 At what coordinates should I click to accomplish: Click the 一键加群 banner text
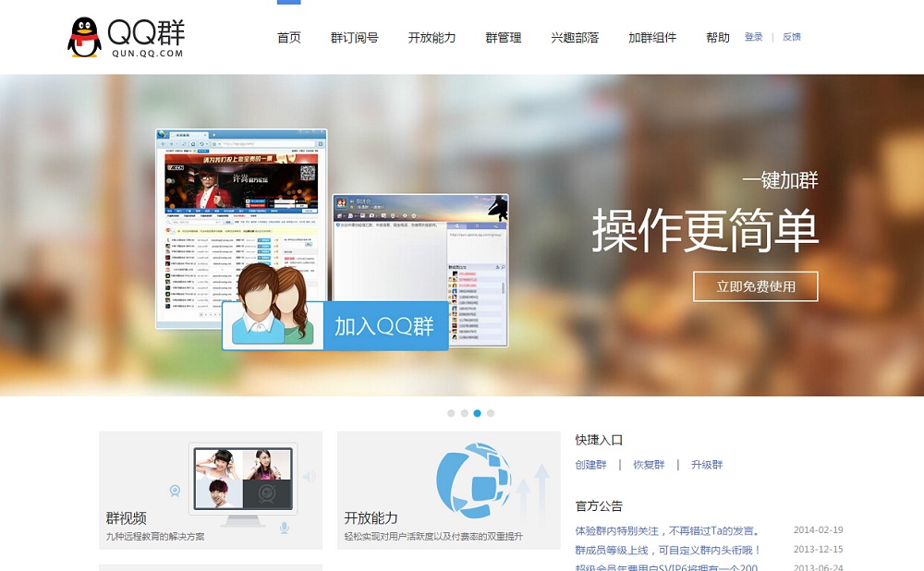coord(780,180)
